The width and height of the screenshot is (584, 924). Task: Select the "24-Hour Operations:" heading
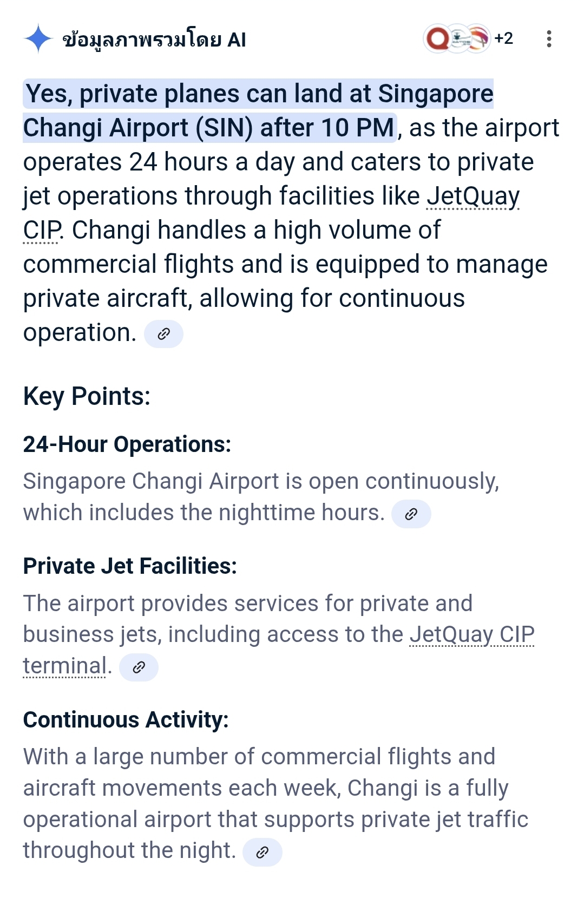[x=127, y=444]
